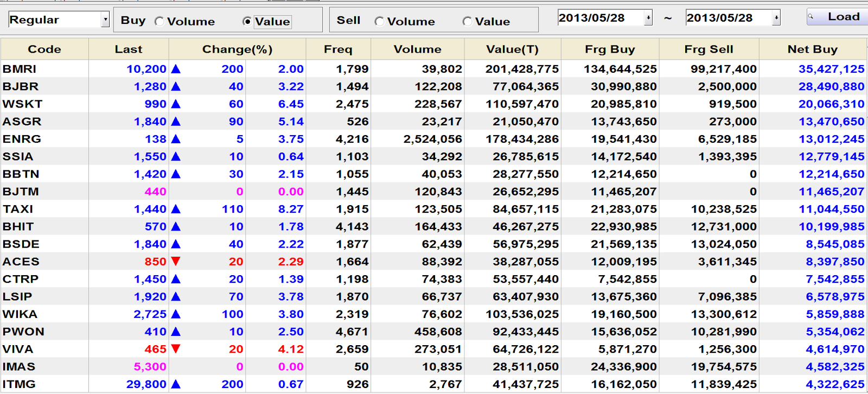The width and height of the screenshot is (868, 394).
Task: Select the ACES stock code
Action: click(x=21, y=262)
